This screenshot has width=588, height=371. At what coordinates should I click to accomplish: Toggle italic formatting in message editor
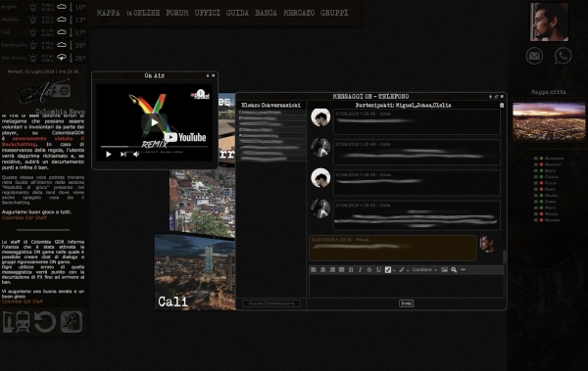pyautogui.click(x=360, y=270)
